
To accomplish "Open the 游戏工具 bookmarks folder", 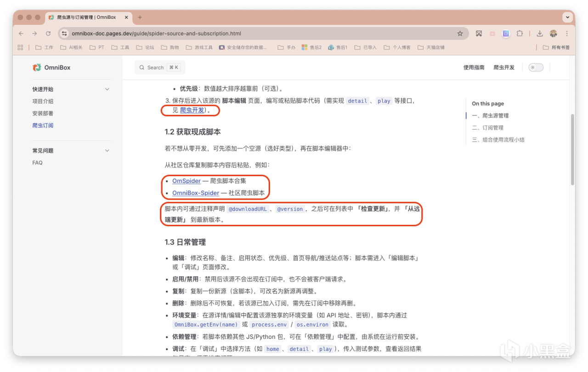I will pyautogui.click(x=199, y=47).
